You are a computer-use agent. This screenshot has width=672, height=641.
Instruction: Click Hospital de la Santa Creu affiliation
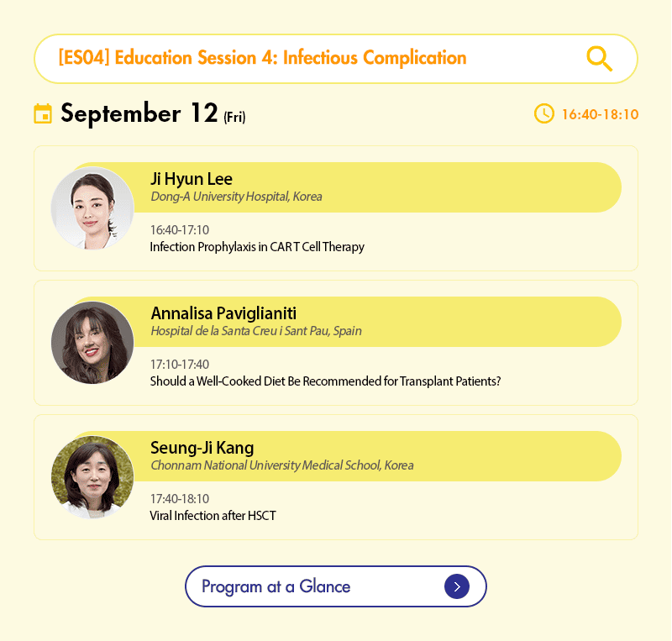(x=256, y=331)
